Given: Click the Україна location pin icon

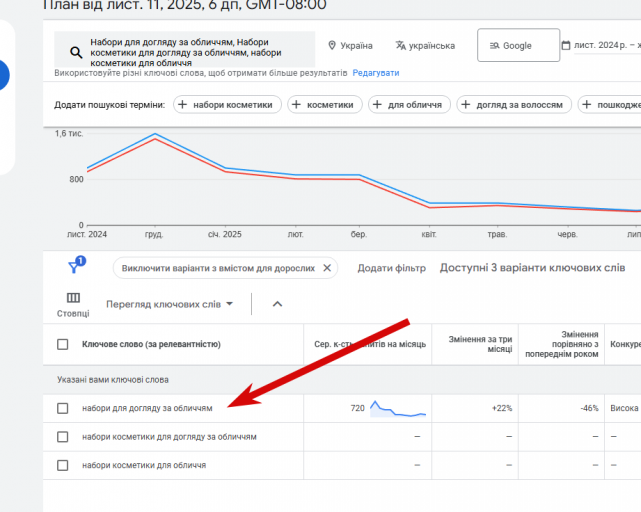Looking at the screenshot, I should pyautogui.click(x=332, y=45).
